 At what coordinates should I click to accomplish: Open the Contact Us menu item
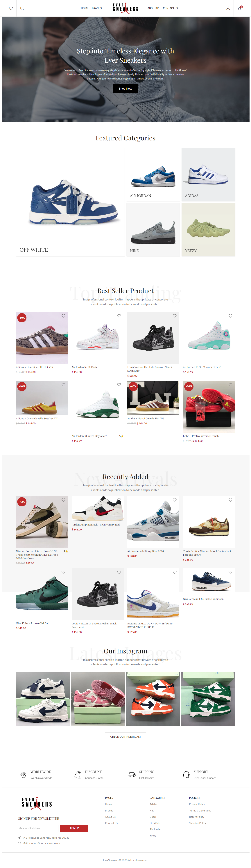coord(170,8)
